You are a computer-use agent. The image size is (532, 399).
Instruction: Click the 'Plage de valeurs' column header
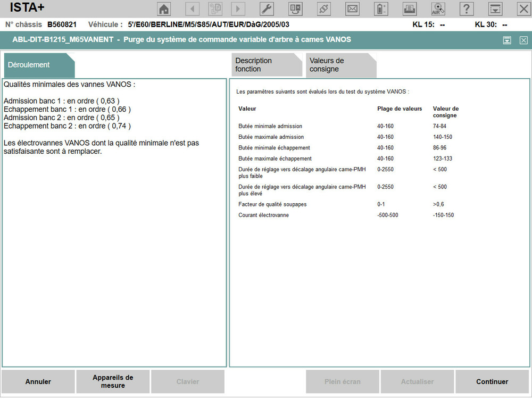400,109
